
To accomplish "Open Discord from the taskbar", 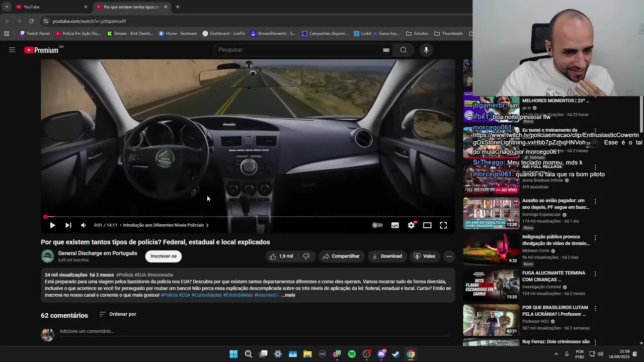I will [381, 354].
